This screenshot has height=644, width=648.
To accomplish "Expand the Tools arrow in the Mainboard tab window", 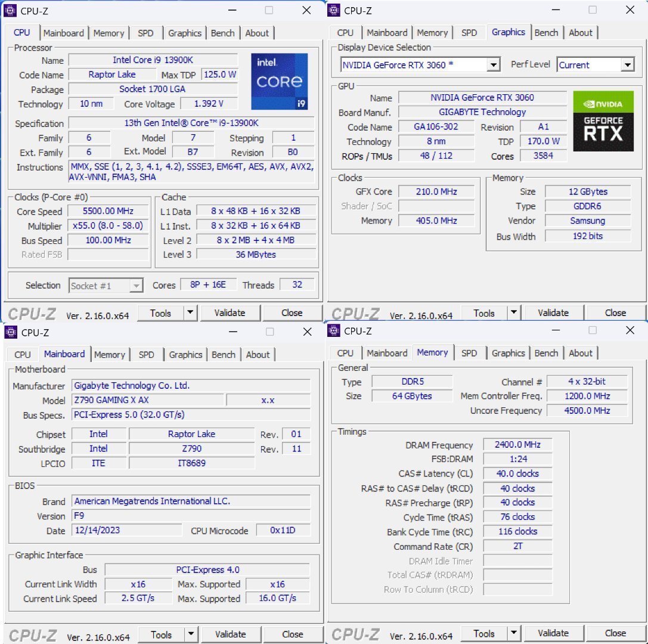I will (191, 634).
